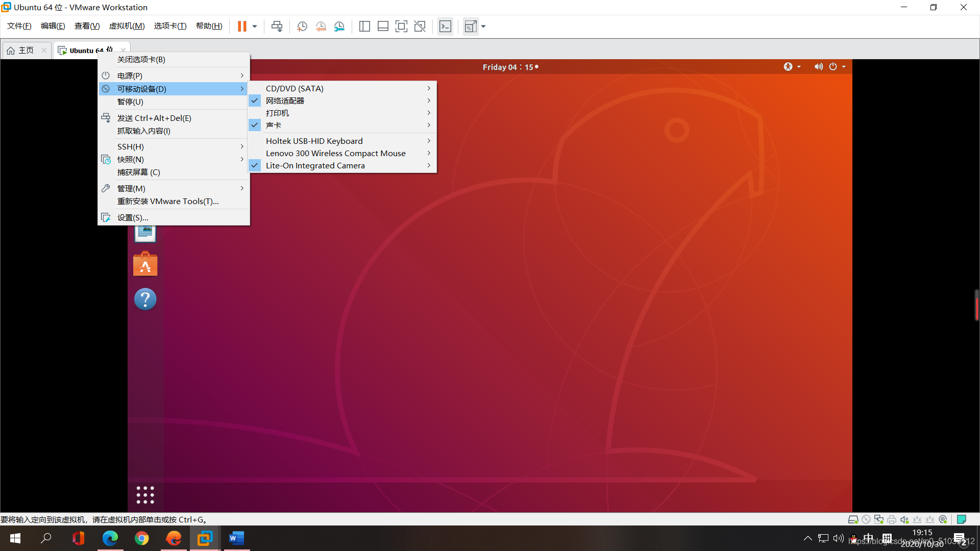This screenshot has height=551, width=980.
Task: Open the 虚拟机(M) menu
Action: pyautogui.click(x=127, y=26)
